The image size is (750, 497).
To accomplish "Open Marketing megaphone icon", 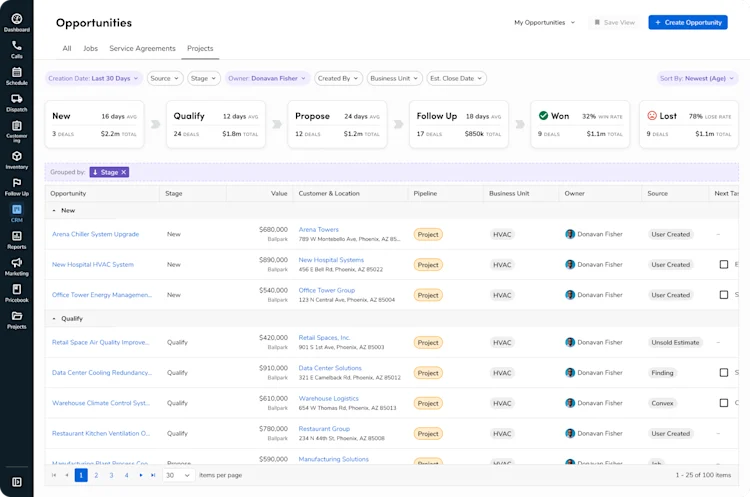I will (17, 266).
